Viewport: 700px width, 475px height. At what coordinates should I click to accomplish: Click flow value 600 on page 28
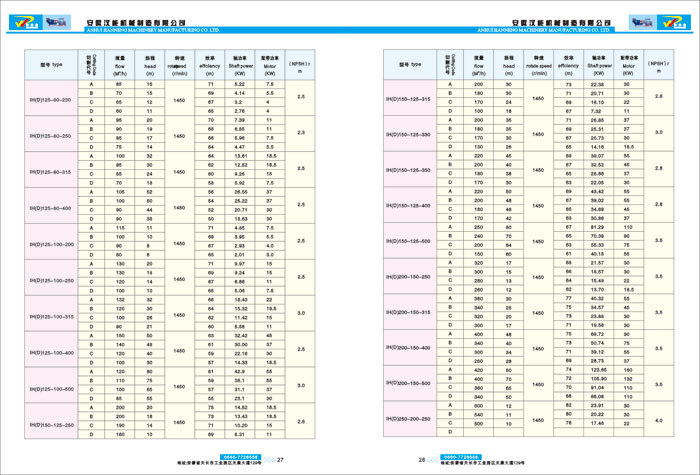(479, 406)
